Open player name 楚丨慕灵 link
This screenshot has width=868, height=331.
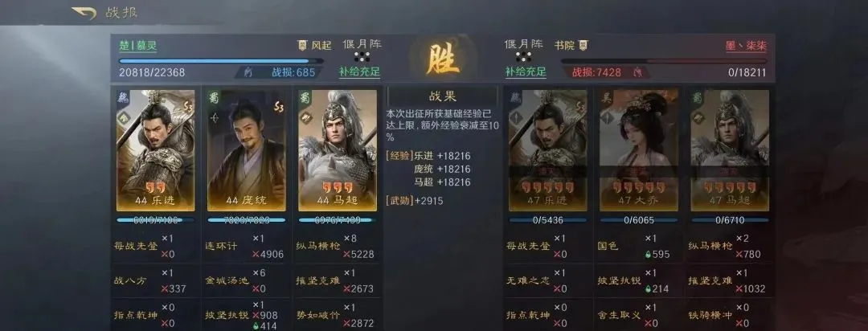point(138,46)
